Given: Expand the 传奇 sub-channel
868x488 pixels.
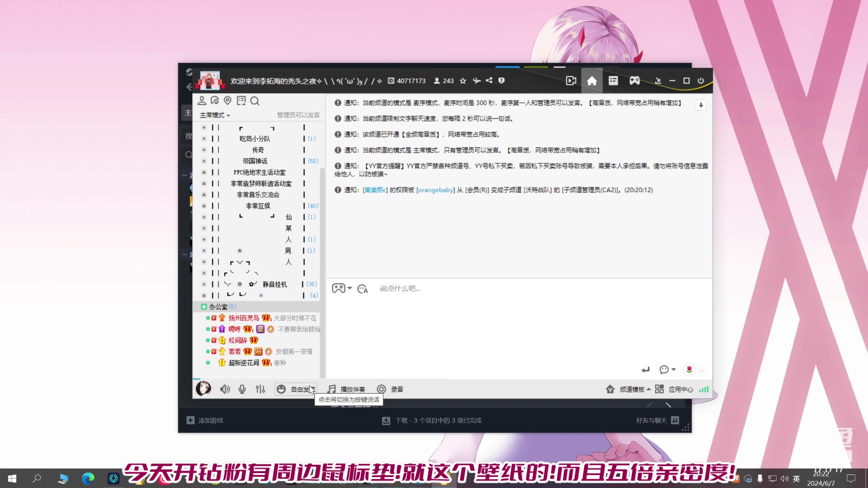Looking at the screenshot, I should (x=204, y=150).
